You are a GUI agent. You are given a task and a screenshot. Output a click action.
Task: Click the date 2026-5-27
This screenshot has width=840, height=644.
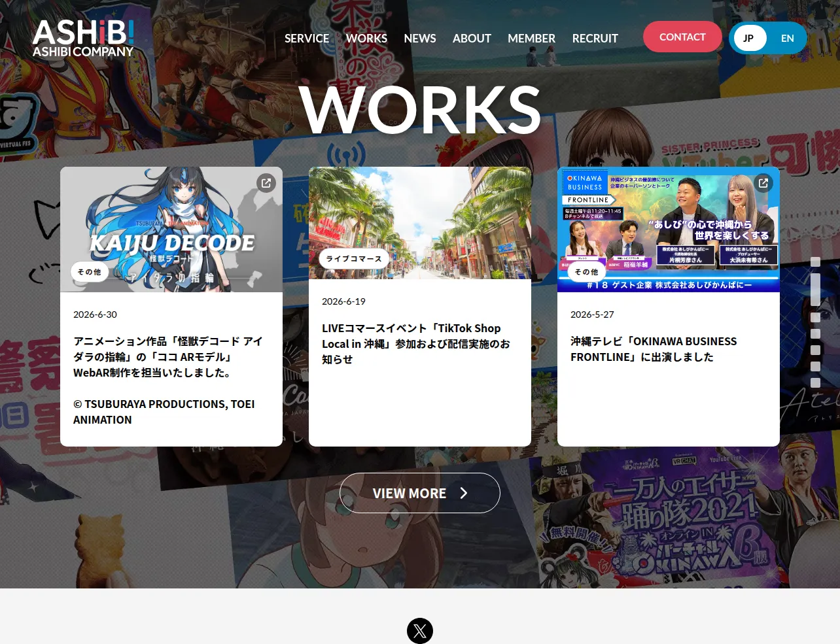click(x=592, y=314)
